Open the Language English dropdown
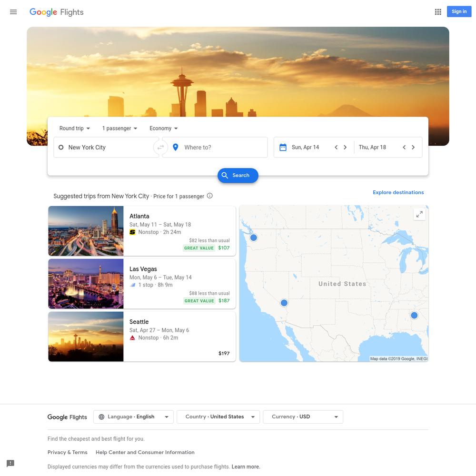The image size is (476, 476). (133, 417)
